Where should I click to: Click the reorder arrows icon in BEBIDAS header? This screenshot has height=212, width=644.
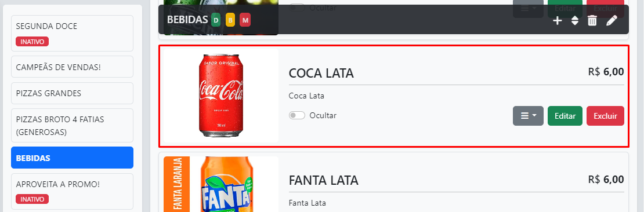575,20
